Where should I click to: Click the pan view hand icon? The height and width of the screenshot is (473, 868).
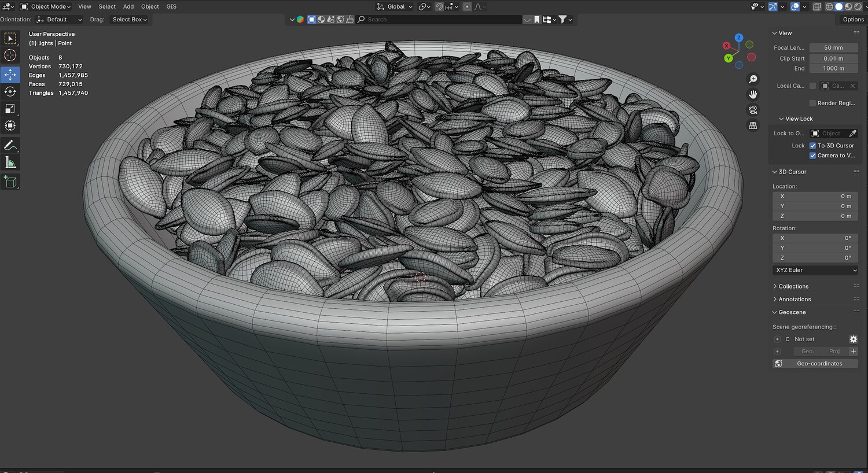pos(753,94)
